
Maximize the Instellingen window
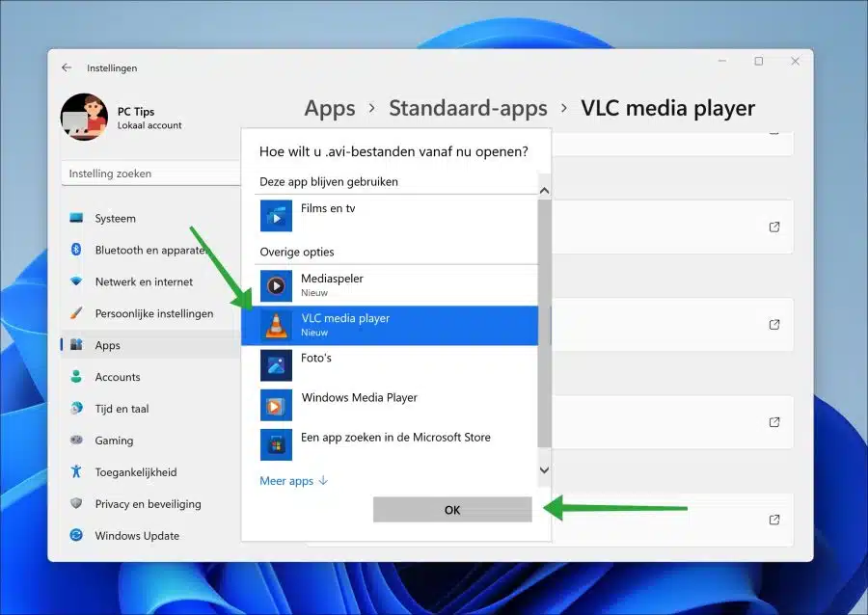pos(759,61)
